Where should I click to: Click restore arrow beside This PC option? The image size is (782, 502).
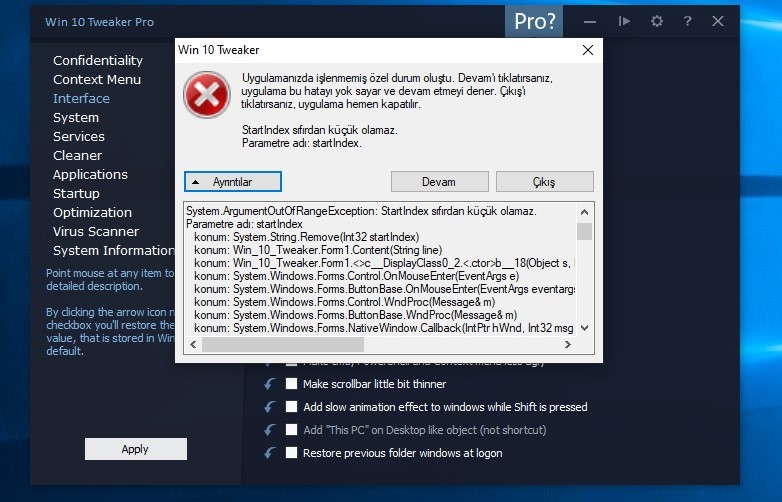tap(270, 429)
